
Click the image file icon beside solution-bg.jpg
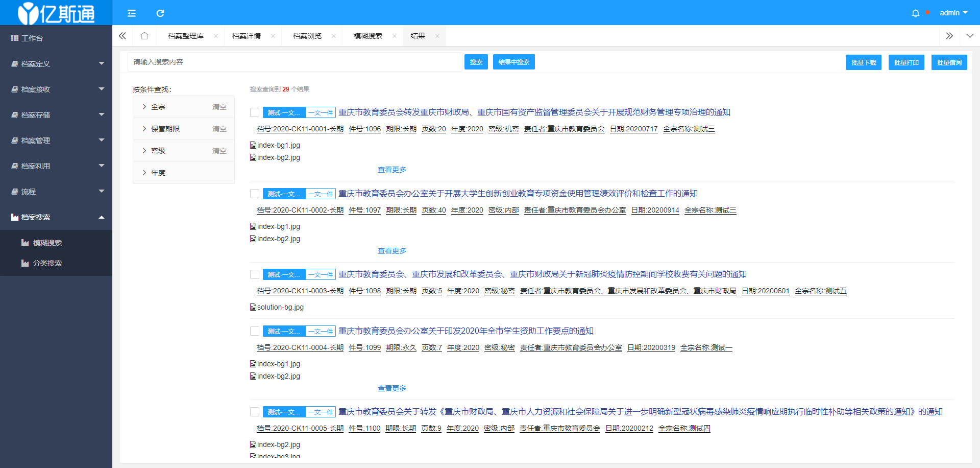(253, 307)
